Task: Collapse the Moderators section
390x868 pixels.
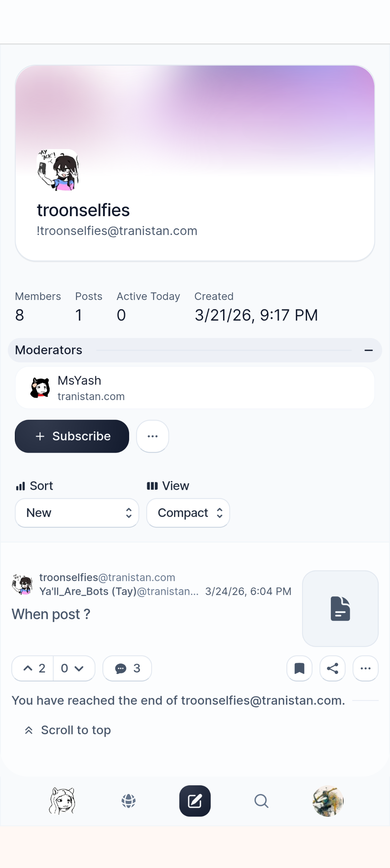Action: coord(369,350)
